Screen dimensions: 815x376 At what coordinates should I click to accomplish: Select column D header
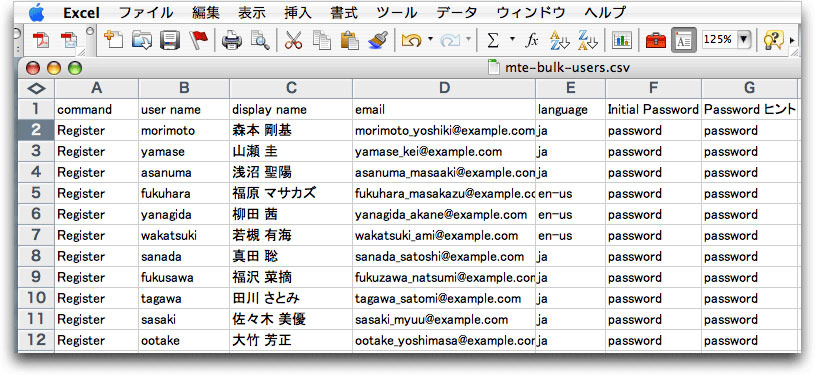coord(444,88)
